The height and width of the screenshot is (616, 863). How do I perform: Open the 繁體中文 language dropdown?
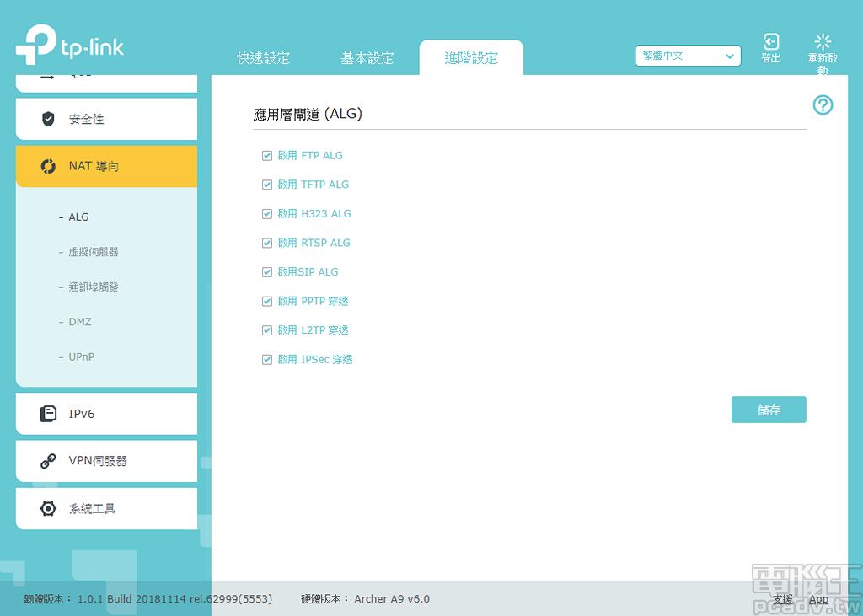coord(688,56)
